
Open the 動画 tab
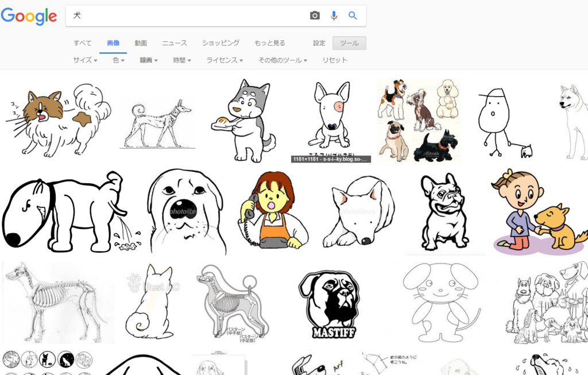coord(141,43)
